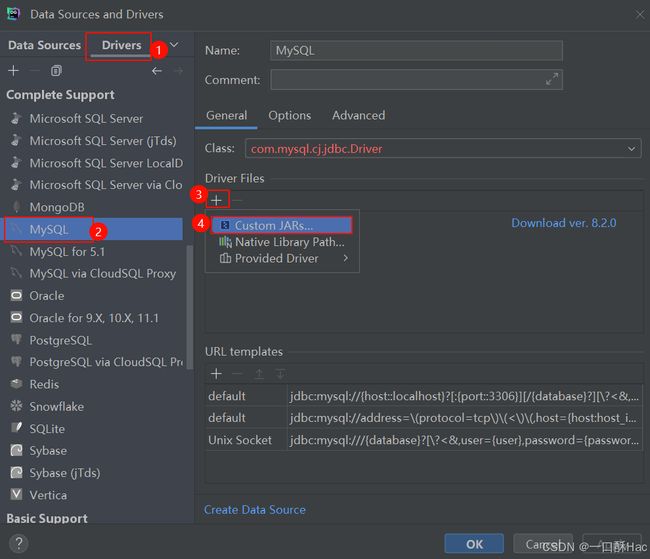Viewport: 650px width, 559px height.
Task: Open the General tab
Action: 226,115
